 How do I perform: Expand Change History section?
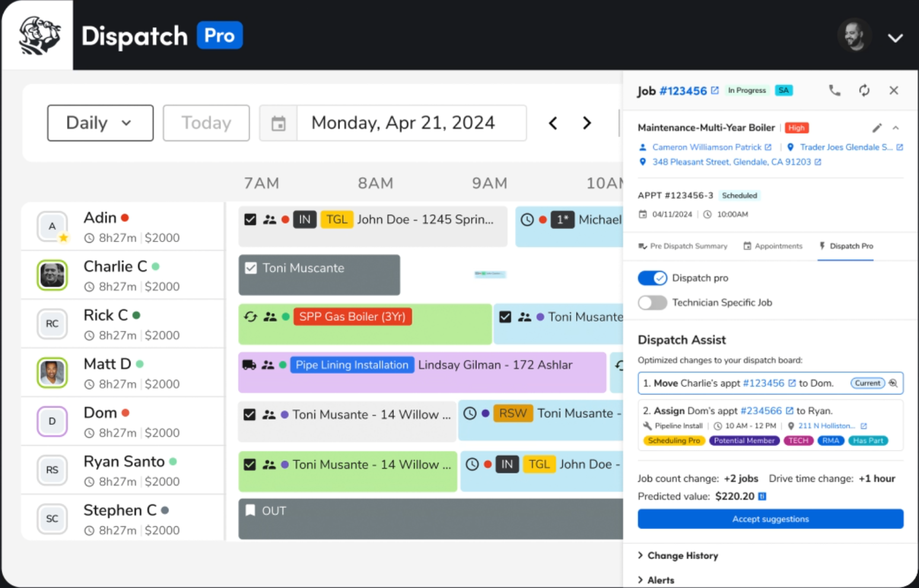pyautogui.click(x=678, y=555)
